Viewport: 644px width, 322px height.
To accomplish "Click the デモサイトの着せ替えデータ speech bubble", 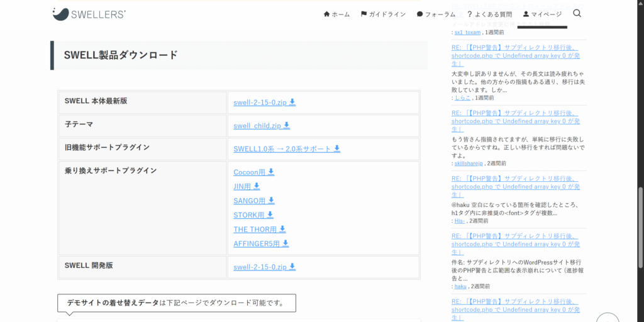I will (x=177, y=303).
